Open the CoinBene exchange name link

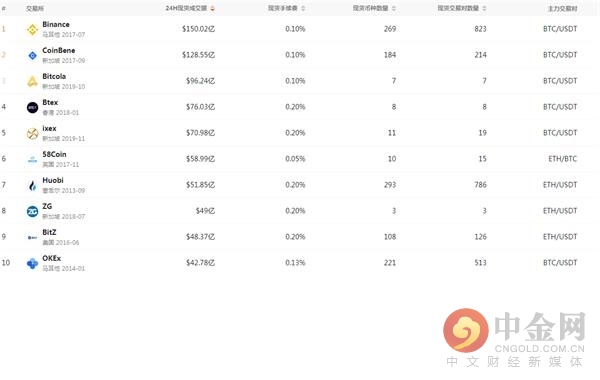click(x=59, y=51)
